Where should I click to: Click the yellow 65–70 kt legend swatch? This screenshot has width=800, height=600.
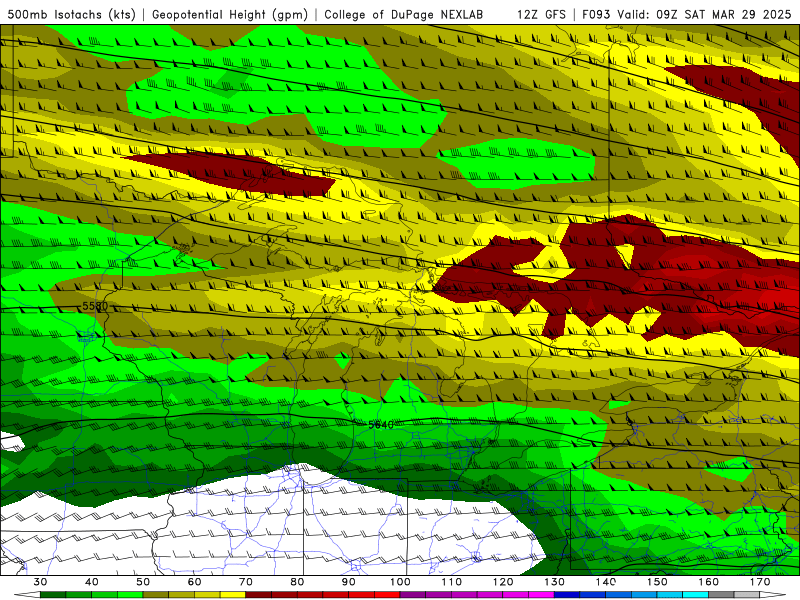[233, 595]
